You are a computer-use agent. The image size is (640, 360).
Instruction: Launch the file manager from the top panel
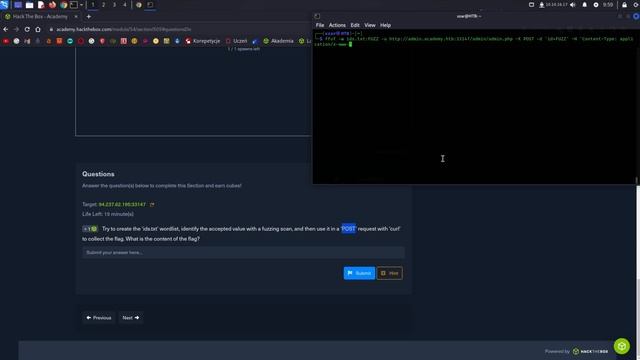click(29, 5)
